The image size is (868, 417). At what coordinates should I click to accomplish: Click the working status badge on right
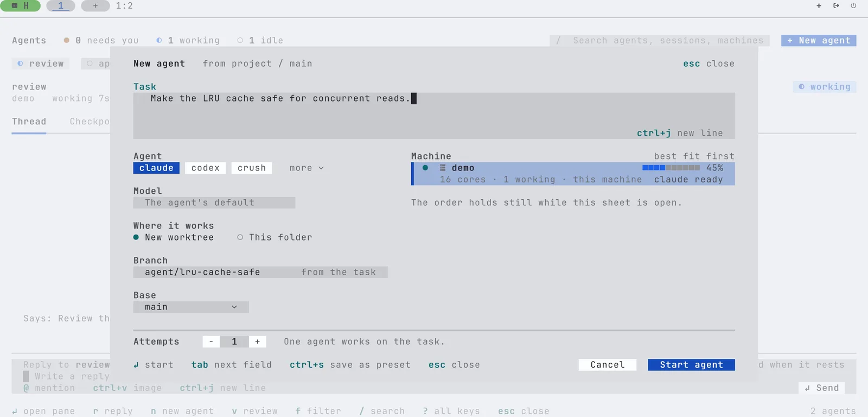pyautogui.click(x=825, y=87)
